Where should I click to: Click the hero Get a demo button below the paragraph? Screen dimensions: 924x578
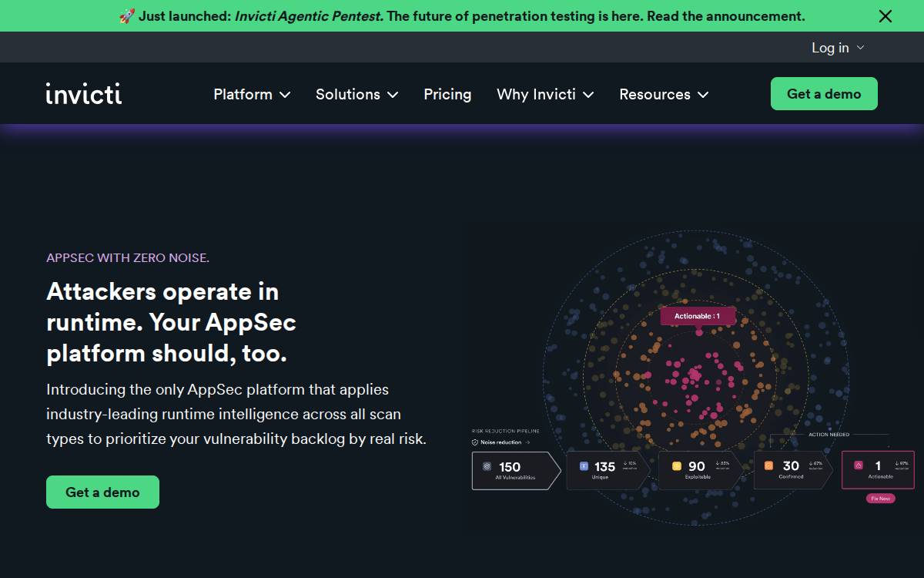point(102,492)
